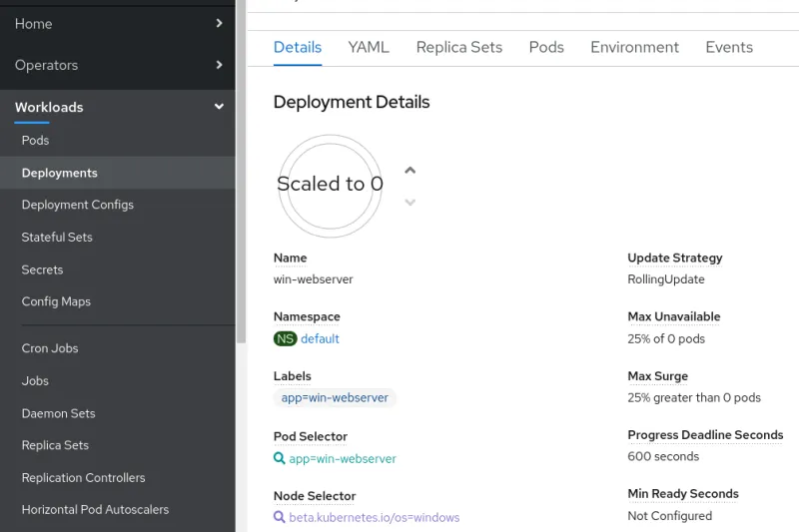
Task: Click the NS namespace badge icon
Action: pos(286,339)
